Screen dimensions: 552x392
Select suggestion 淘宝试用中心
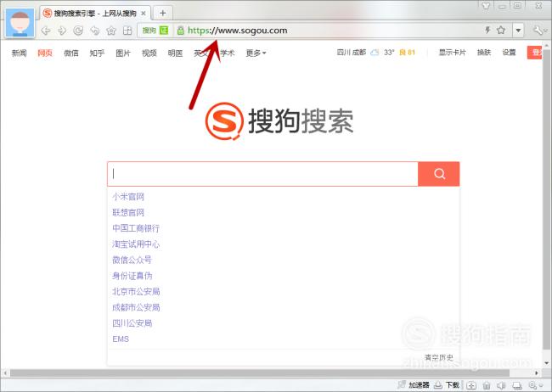136,244
